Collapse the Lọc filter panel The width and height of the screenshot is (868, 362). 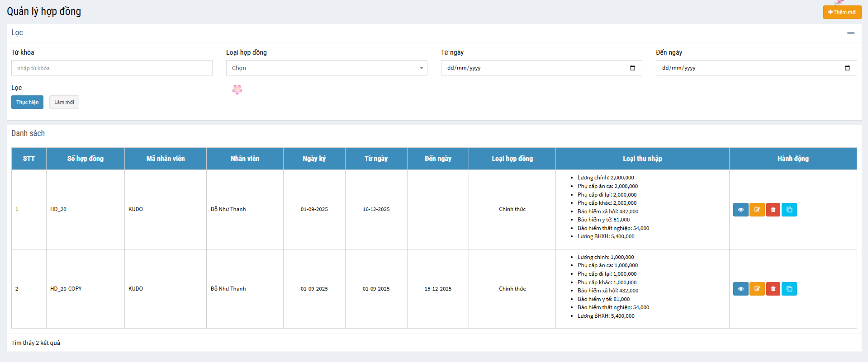(x=850, y=33)
